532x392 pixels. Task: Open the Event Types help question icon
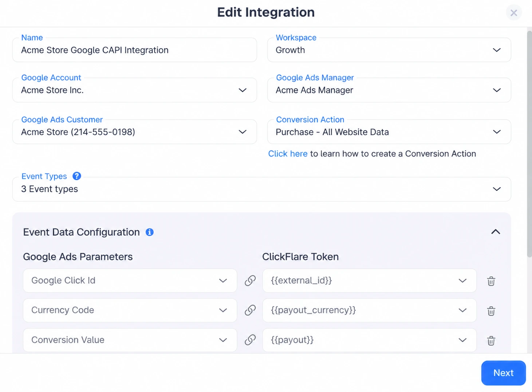coord(76,176)
